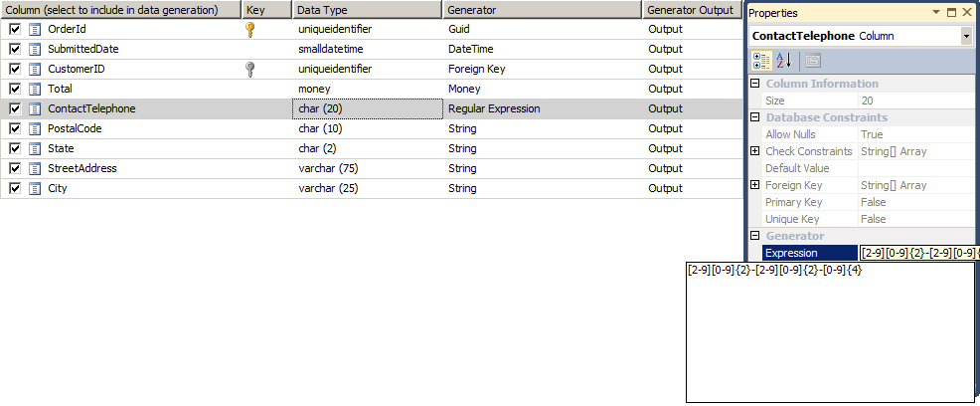
Task: Click inside the Expression editor text box
Action: point(830,332)
